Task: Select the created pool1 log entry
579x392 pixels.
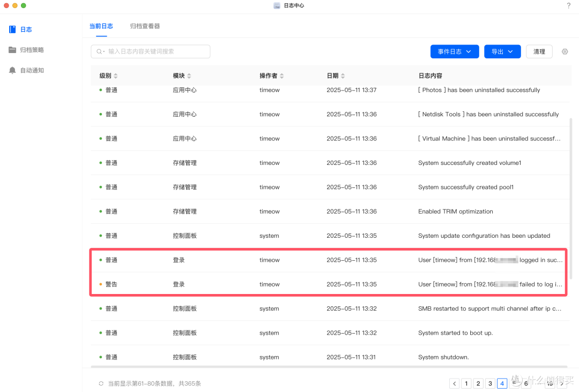Action: pyautogui.click(x=330, y=187)
